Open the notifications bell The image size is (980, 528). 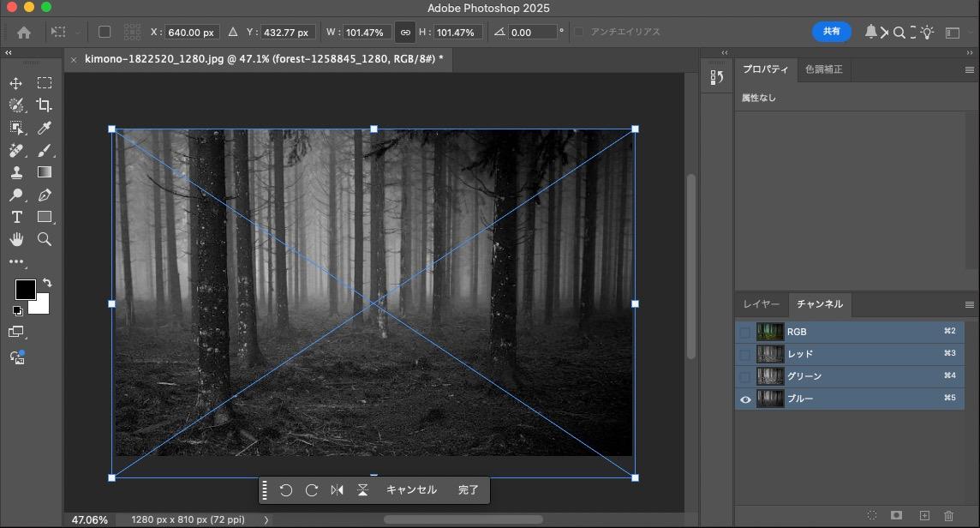pos(870,32)
